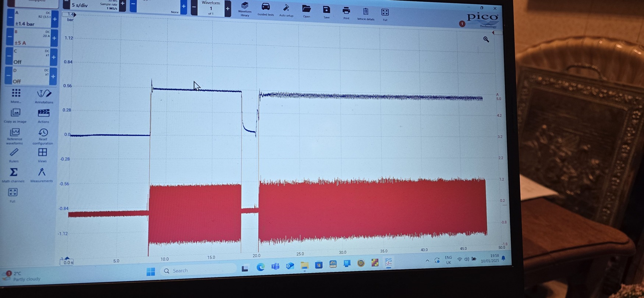Image resolution: width=644 pixels, height=298 pixels.
Task: Open channel C Off settings
Action: click(31, 57)
